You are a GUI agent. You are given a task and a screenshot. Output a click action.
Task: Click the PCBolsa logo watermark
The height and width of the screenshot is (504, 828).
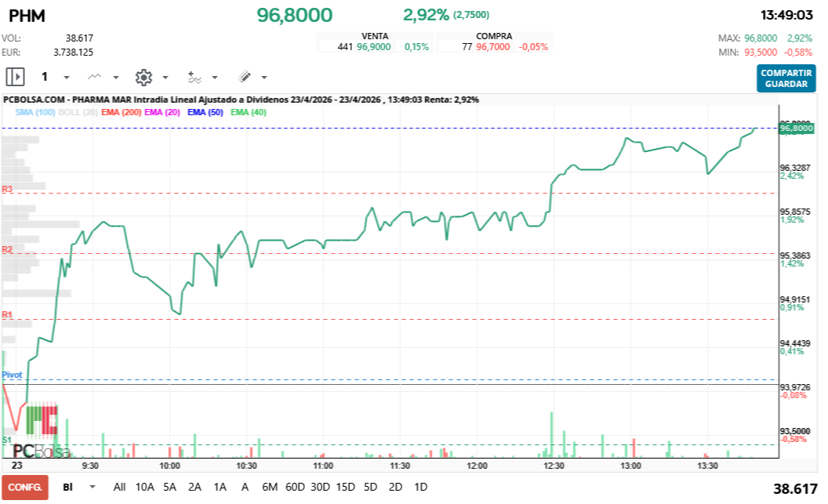coord(43,449)
